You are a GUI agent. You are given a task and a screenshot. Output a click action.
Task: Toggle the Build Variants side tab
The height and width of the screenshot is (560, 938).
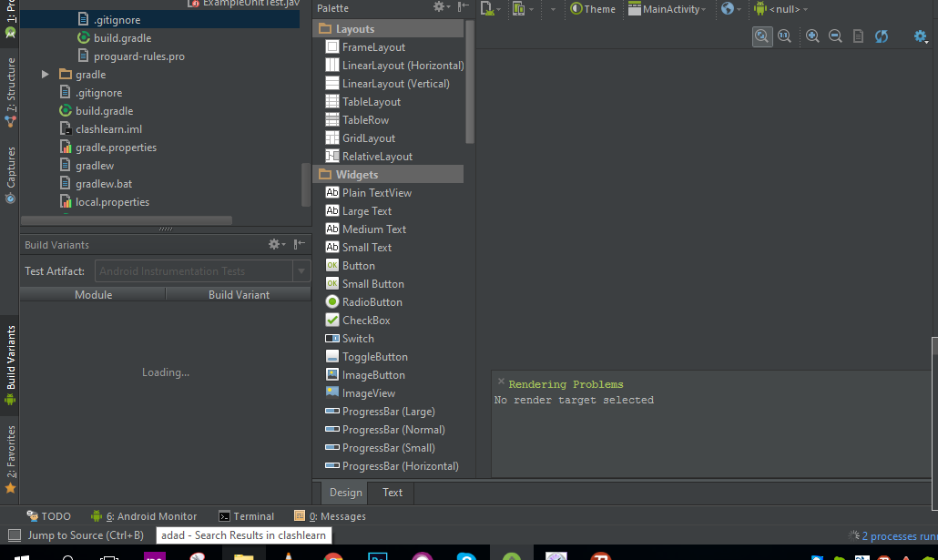(11, 364)
